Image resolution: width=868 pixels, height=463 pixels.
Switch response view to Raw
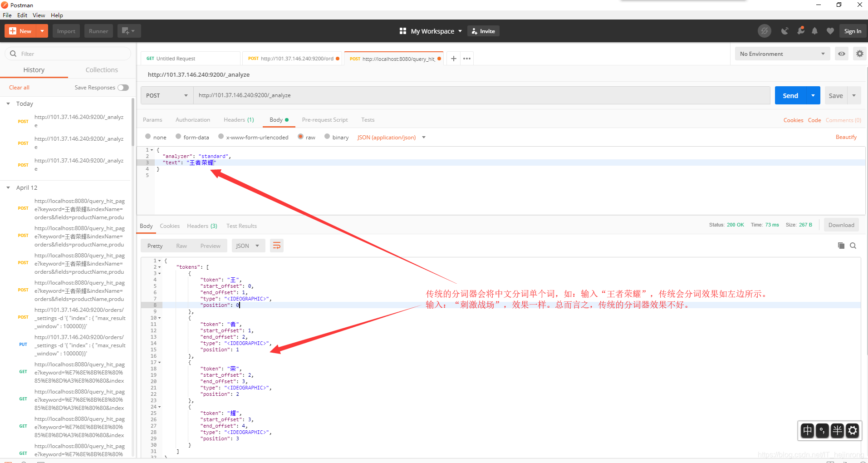tap(181, 246)
